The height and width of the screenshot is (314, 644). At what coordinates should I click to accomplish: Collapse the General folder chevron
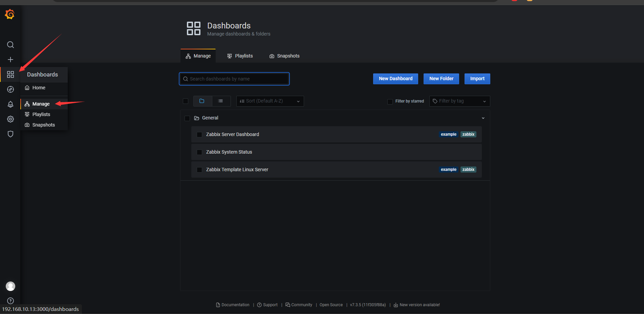[483, 118]
